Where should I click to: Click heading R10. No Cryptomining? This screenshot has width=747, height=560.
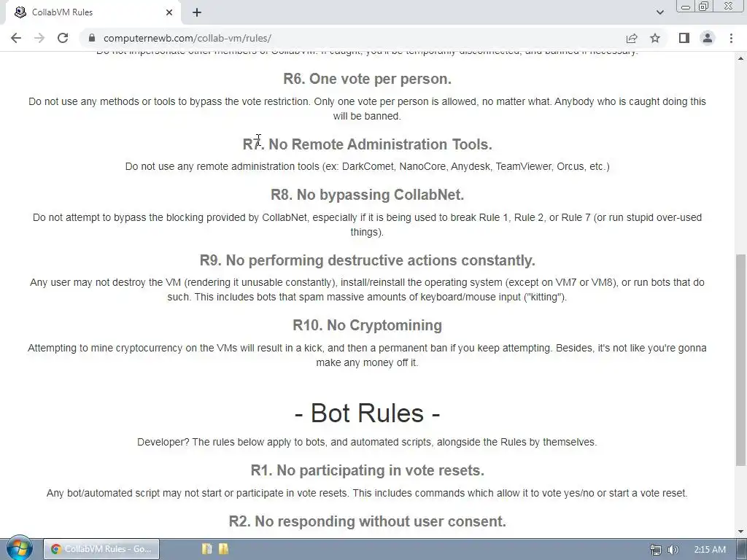(x=368, y=324)
